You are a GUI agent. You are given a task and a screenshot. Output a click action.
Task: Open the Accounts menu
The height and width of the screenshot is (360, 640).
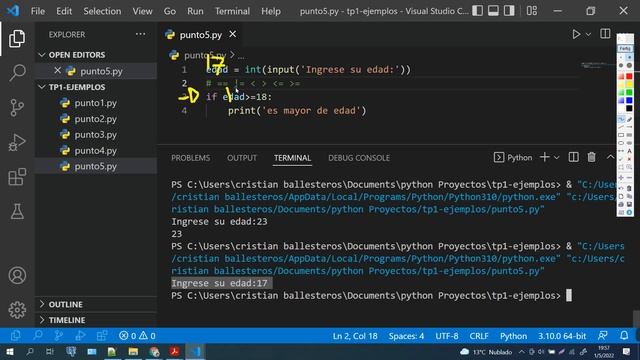[17, 276]
